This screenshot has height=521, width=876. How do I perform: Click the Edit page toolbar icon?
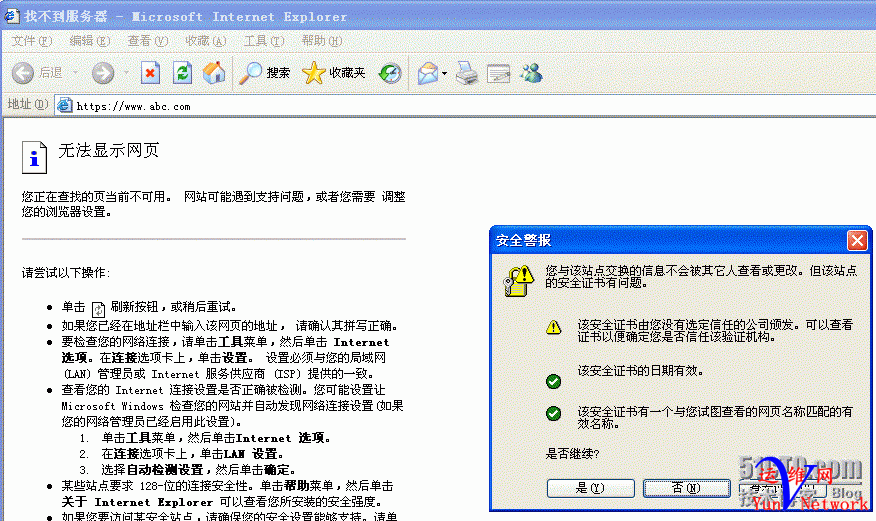498,73
